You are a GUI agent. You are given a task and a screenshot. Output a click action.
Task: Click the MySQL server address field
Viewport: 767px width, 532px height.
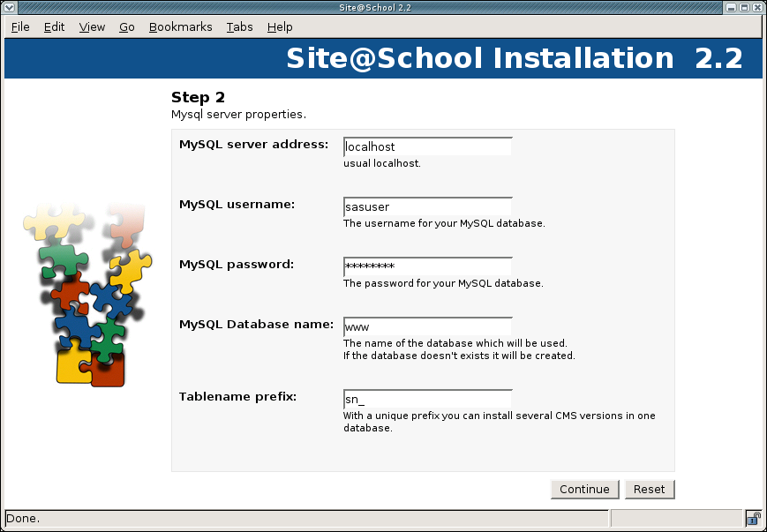point(427,146)
